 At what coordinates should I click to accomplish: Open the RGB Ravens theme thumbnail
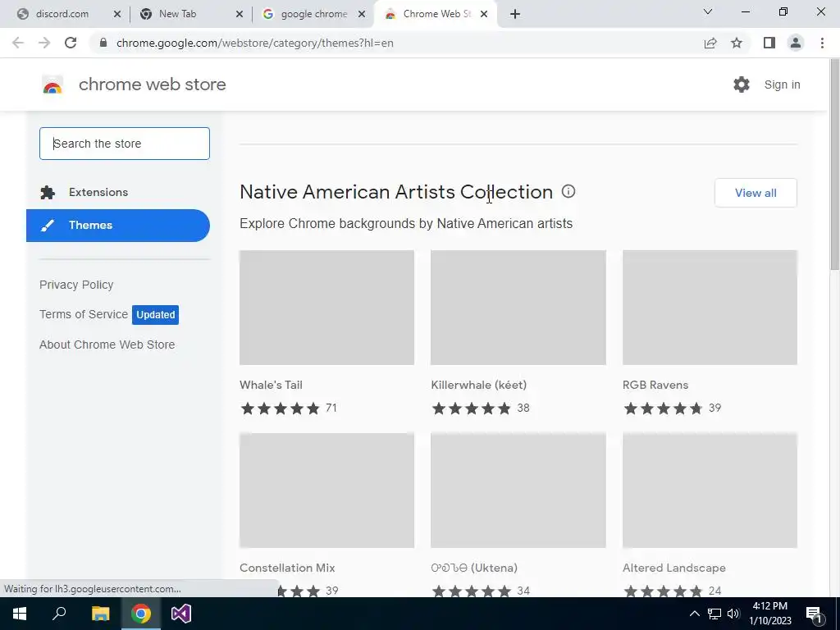(x=710, y=308)
